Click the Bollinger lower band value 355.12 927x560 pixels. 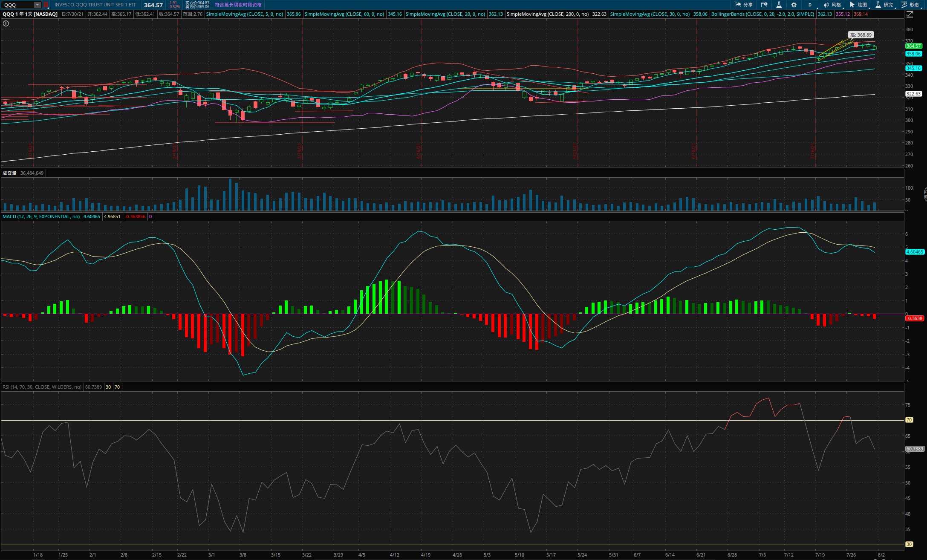[x=843, y=14]
